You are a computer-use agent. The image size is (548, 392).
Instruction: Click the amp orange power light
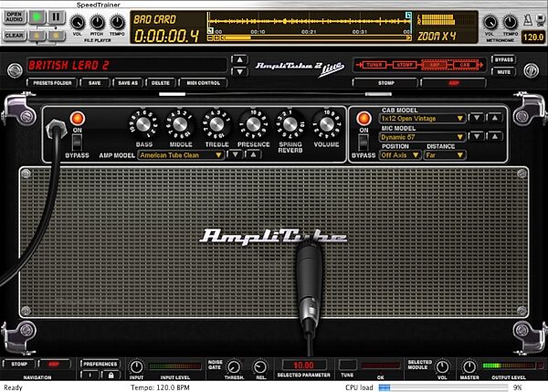pos(78,119)
